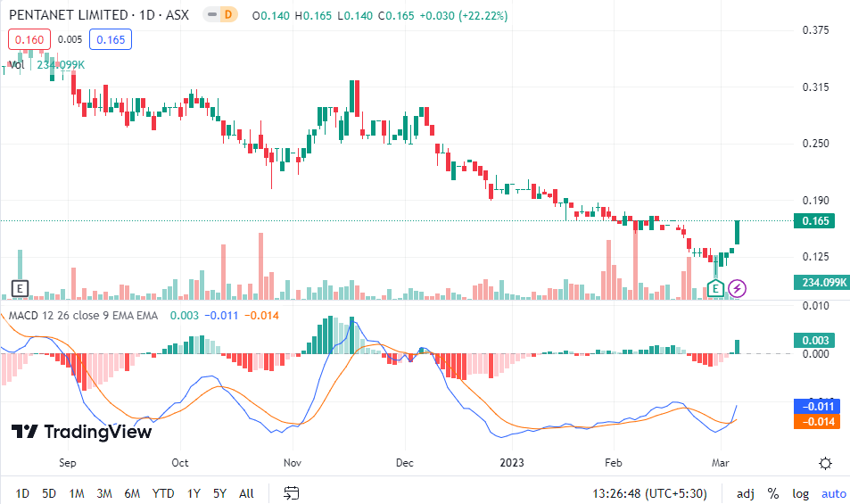The width and height of the screenshot is (850, 504).
Task: Open chart settings gear icon
Action: point(826,463)
